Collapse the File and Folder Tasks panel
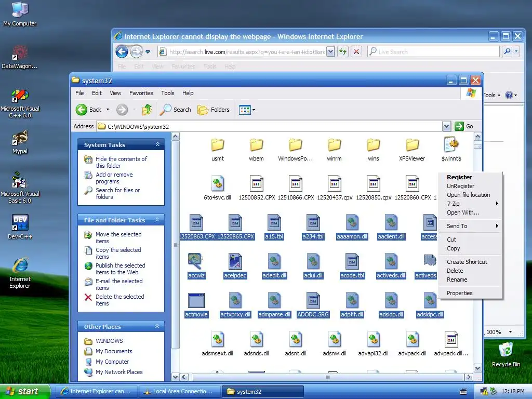The height and width of the screenshot is (399, 532). tap(157, 220)
